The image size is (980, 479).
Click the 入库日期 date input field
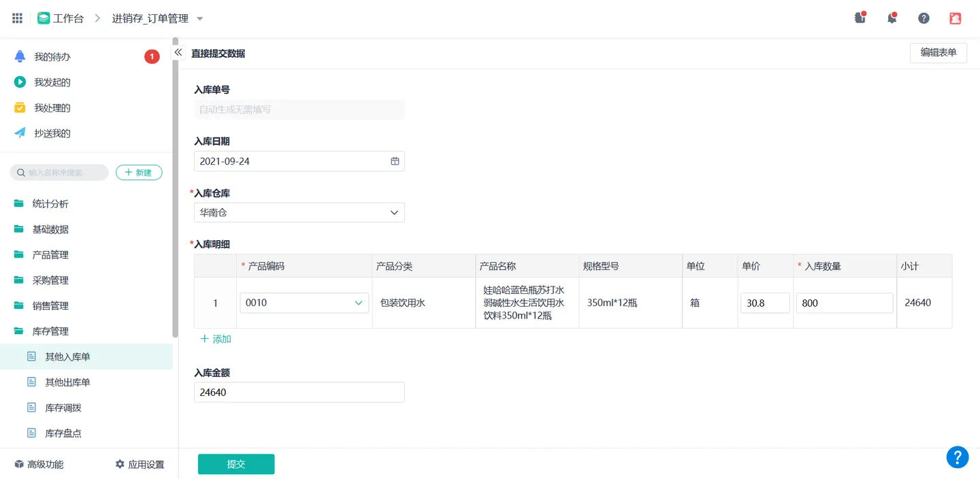[299, 161]
